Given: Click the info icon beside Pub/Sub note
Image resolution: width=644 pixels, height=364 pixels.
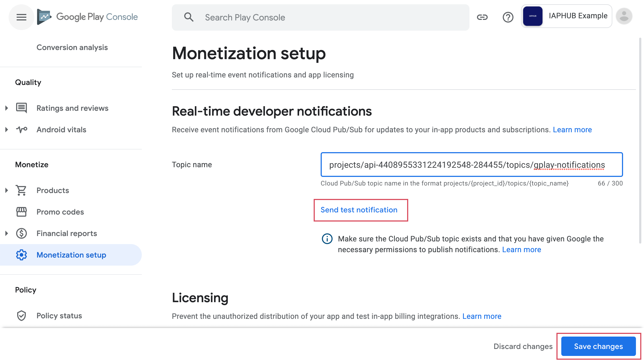Looking at the screenshot, I should tap(327, 239).
